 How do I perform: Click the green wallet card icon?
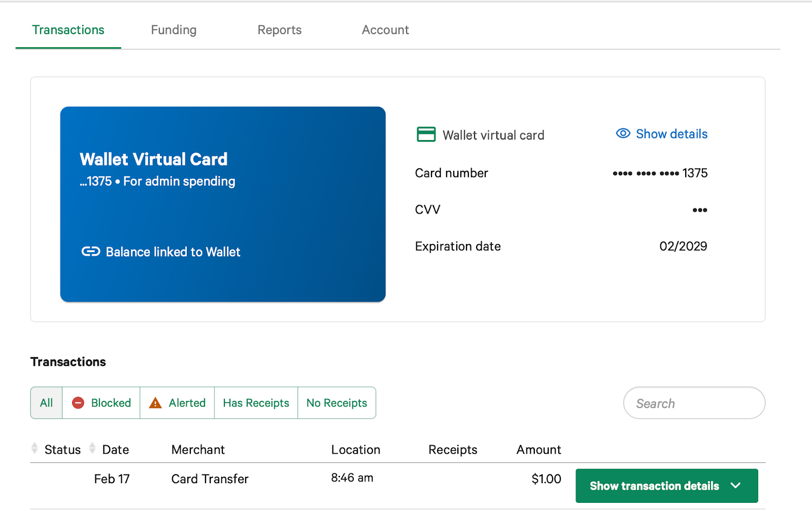pos(426,134)
